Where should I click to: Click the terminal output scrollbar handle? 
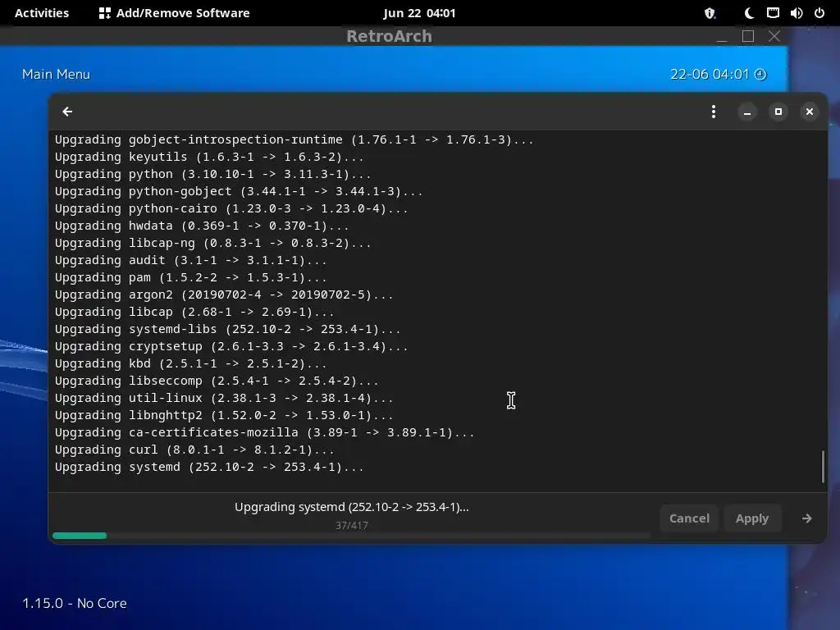click(823, 467)
